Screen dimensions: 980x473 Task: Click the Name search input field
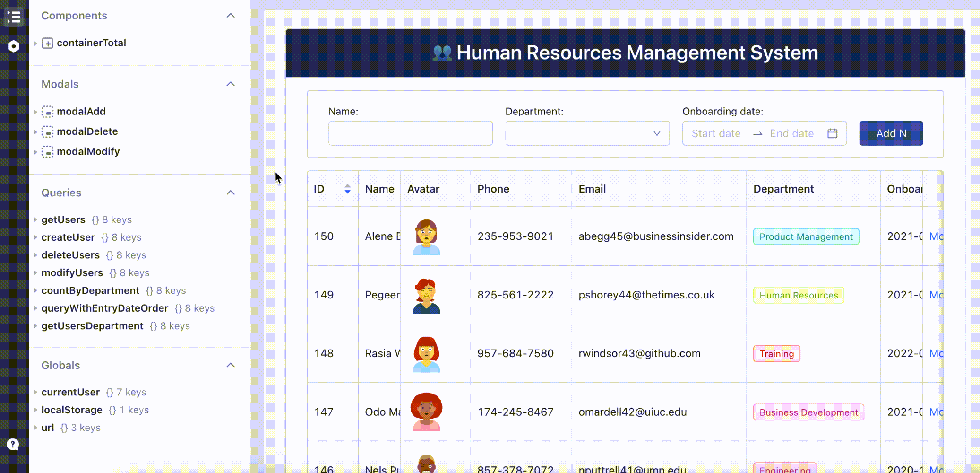click(x=411, y=133)
